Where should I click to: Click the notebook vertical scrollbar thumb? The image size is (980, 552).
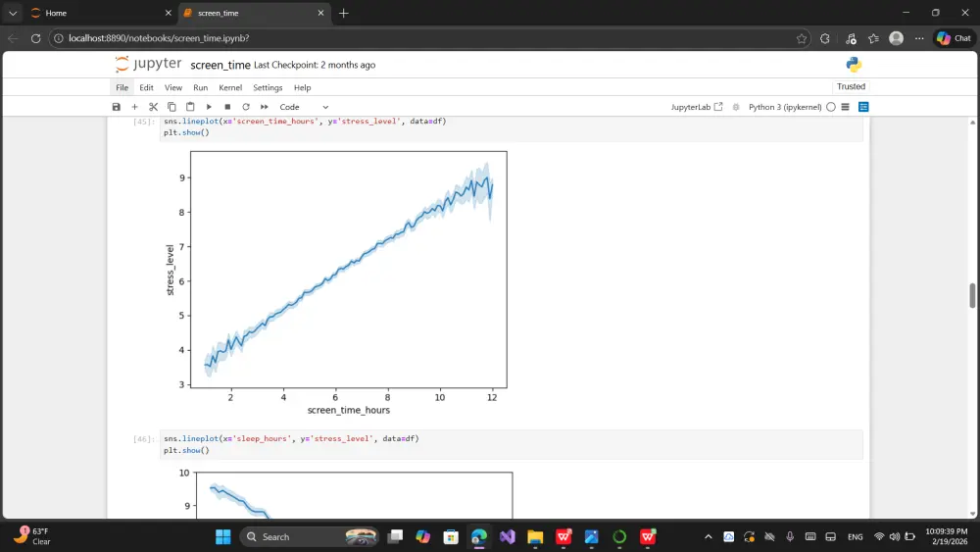click(972, 295)
